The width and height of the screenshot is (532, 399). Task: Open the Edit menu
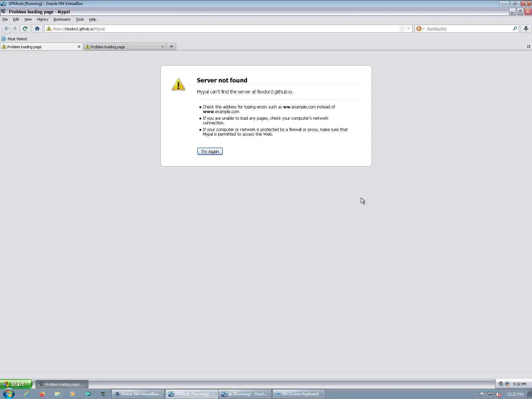click(x=16, y=19)
